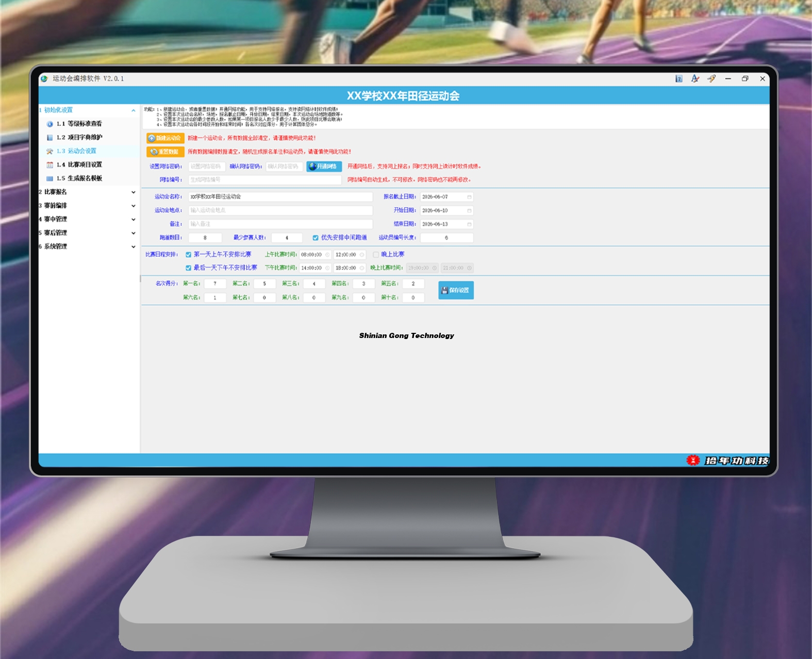Screen dimensions: 812x659
Task: Focus the 设置网络密码 input field
Action: click(206, 166)
